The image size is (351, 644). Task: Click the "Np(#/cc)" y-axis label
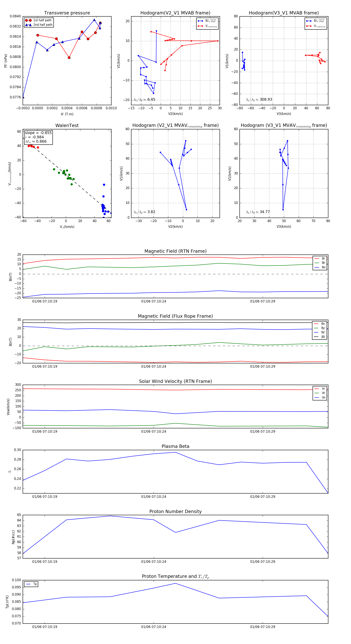13,537
